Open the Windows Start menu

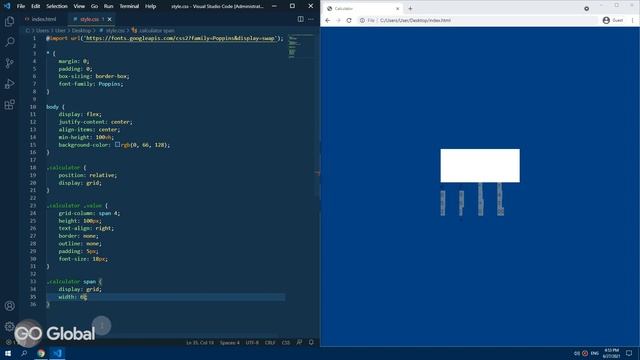pos(8,353)
